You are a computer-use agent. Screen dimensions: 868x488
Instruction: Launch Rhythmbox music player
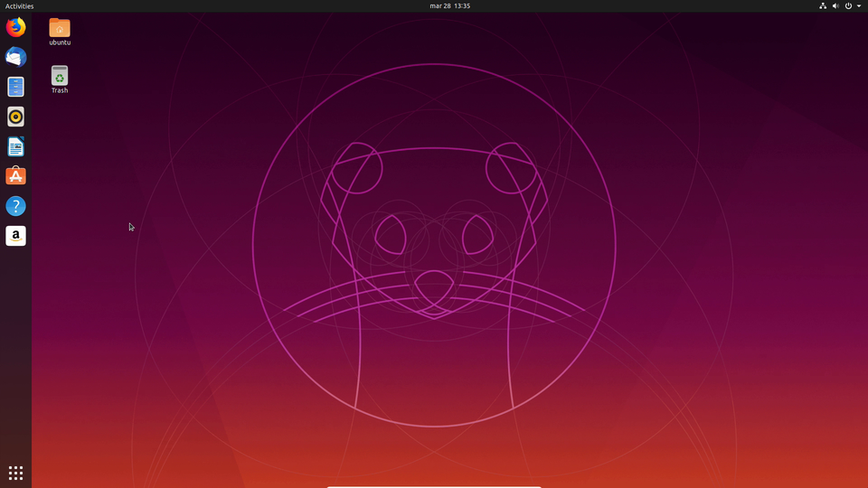(15, 117)
